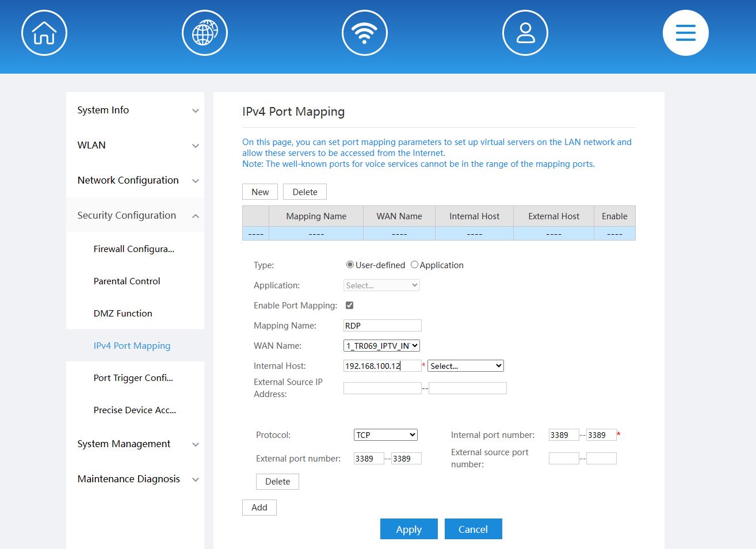The width and height of the screenshot is (756, 549).
Task: Go to DMZ Function page
Action: point(123,314)
